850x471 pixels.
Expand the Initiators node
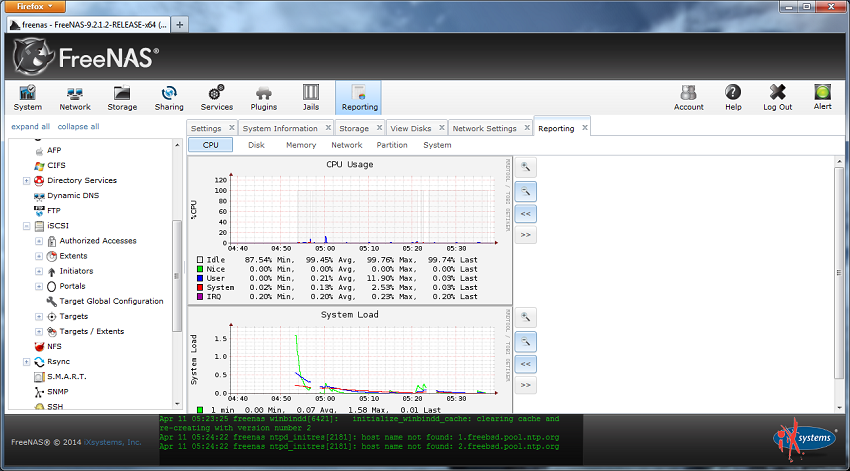(x=38, y=271)
